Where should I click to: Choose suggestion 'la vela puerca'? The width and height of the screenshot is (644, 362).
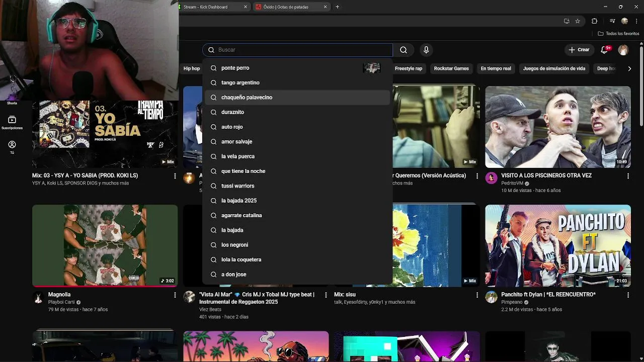click(x=297, y=156)
